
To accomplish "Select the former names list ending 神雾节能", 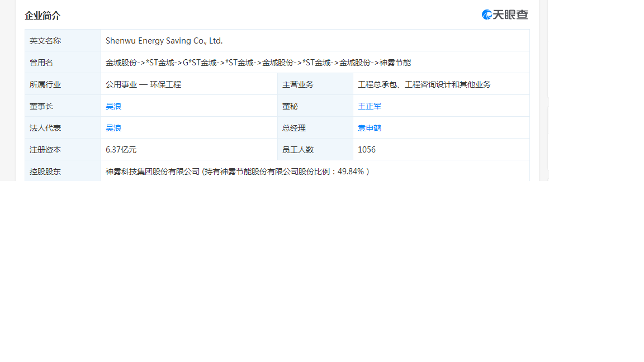I will (x=258, y=63).
